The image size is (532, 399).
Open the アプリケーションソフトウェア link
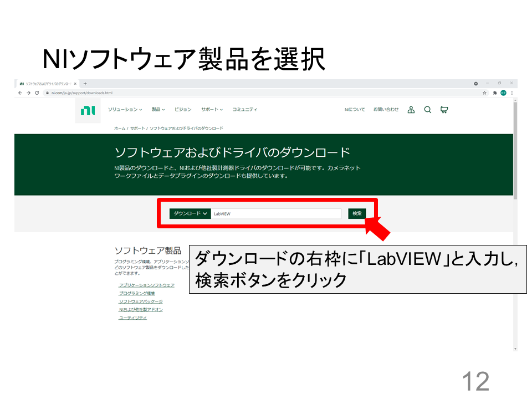pos(146,285)
